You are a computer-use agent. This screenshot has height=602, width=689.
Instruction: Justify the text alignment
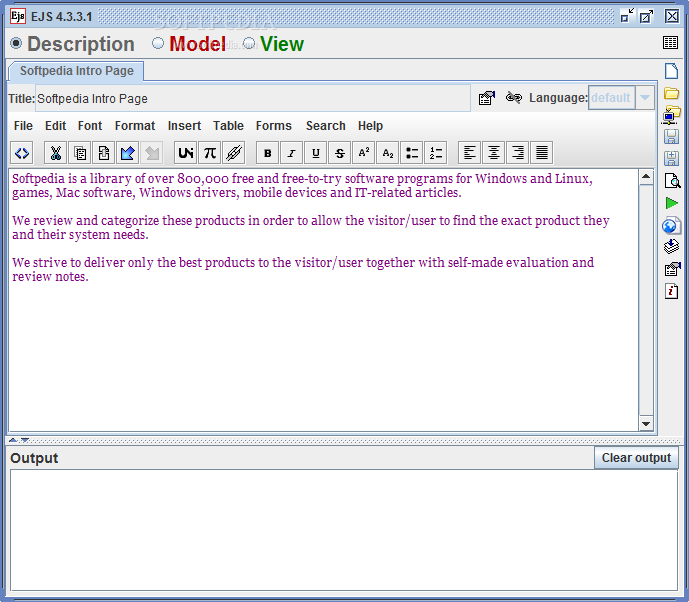(542, 153)
